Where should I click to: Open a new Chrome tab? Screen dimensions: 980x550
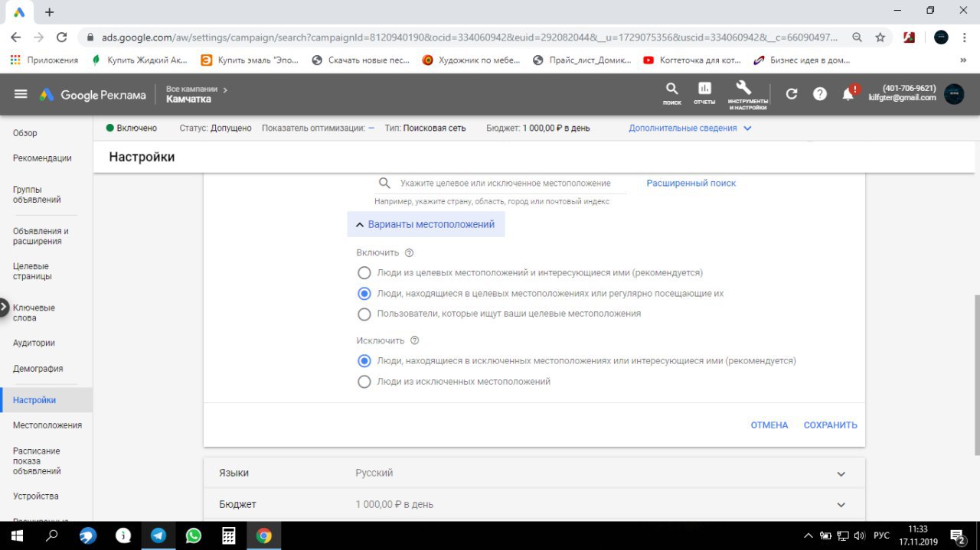coord(50,12)
